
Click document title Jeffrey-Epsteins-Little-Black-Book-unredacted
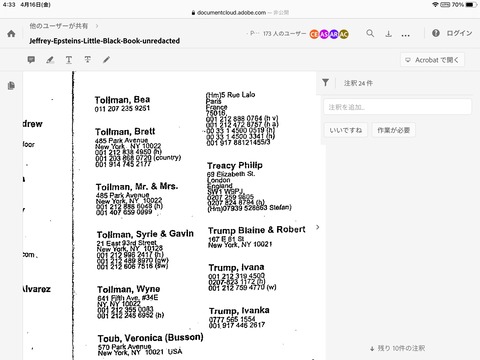coord(105,41)
